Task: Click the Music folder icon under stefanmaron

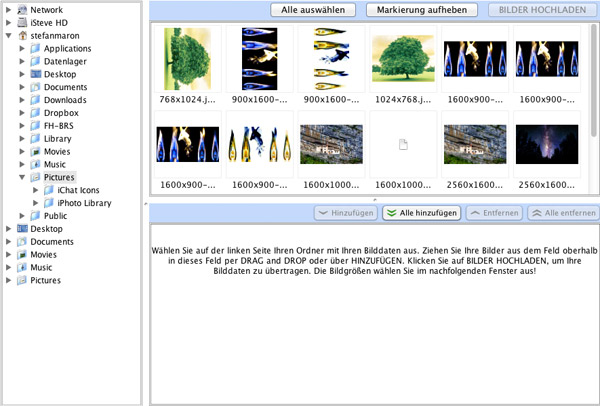Action: (x=35, y=164)
